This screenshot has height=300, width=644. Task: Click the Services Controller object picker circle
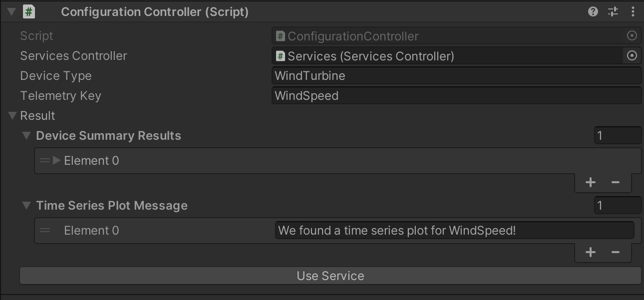click(x=632, y=55)
